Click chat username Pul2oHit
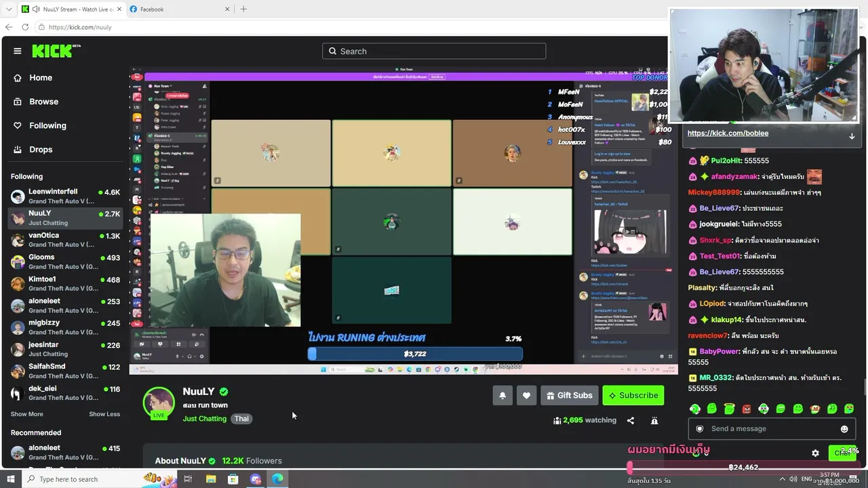Image resolution: width=868 pixels, height=488 pixels. click(726, 161)
